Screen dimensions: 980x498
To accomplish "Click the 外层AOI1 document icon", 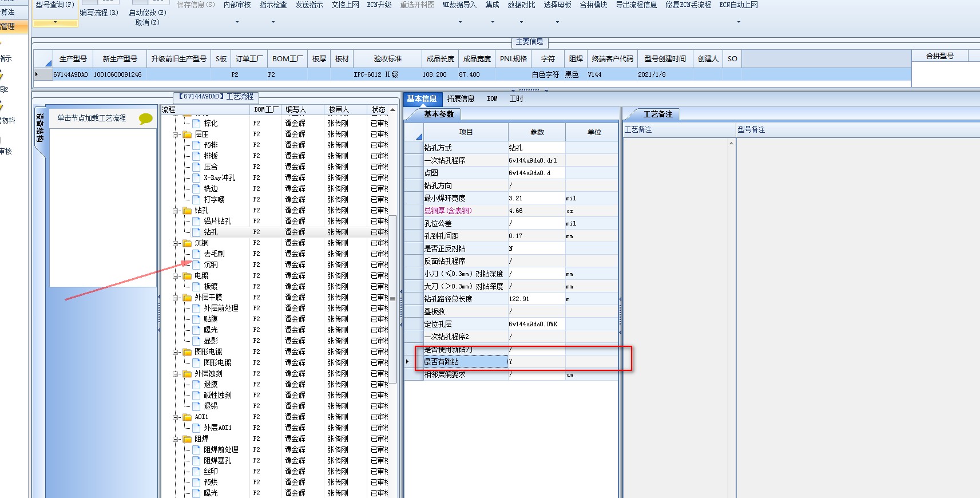I will 197,428.
